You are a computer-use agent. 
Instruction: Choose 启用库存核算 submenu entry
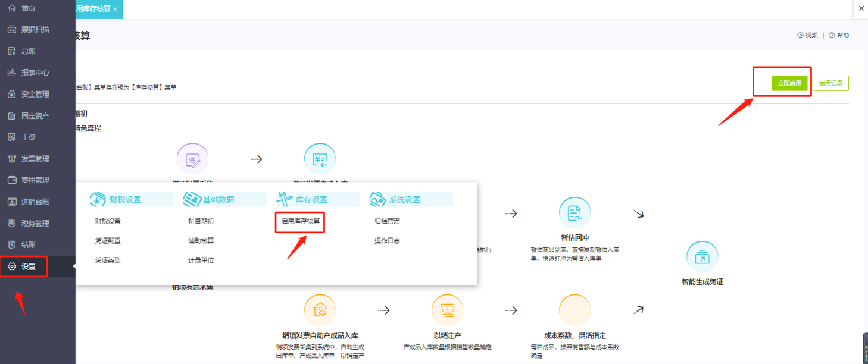[301, 221]
